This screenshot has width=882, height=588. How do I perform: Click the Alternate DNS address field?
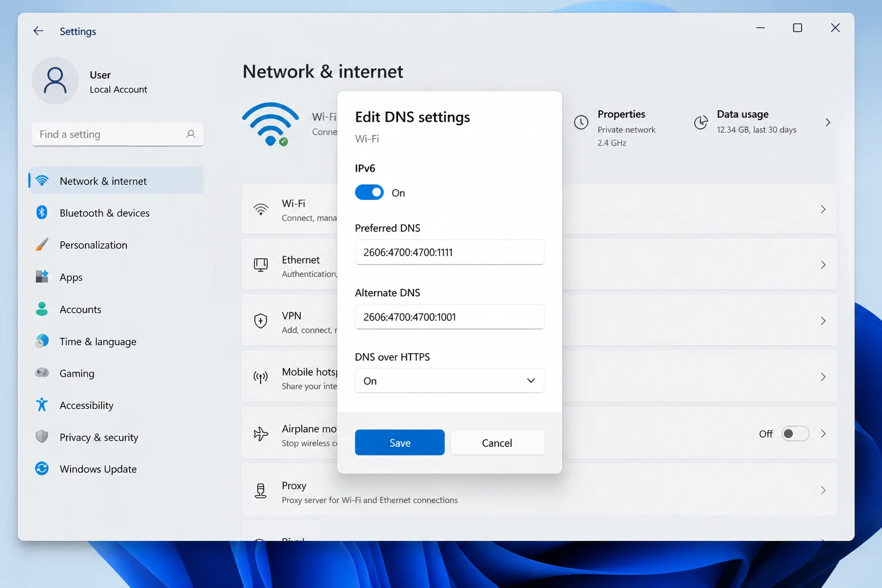coord(450,316)
